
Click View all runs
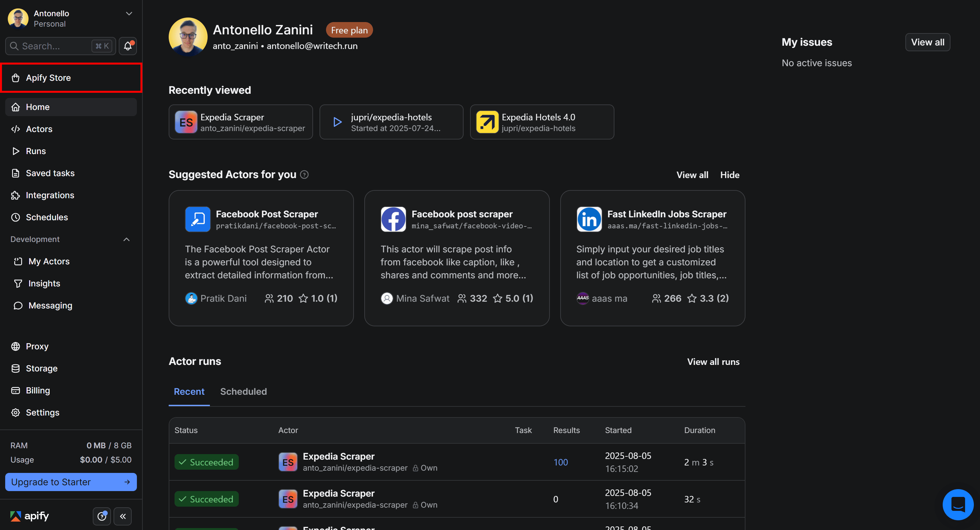pyautogui.click(x=713, y=362)
